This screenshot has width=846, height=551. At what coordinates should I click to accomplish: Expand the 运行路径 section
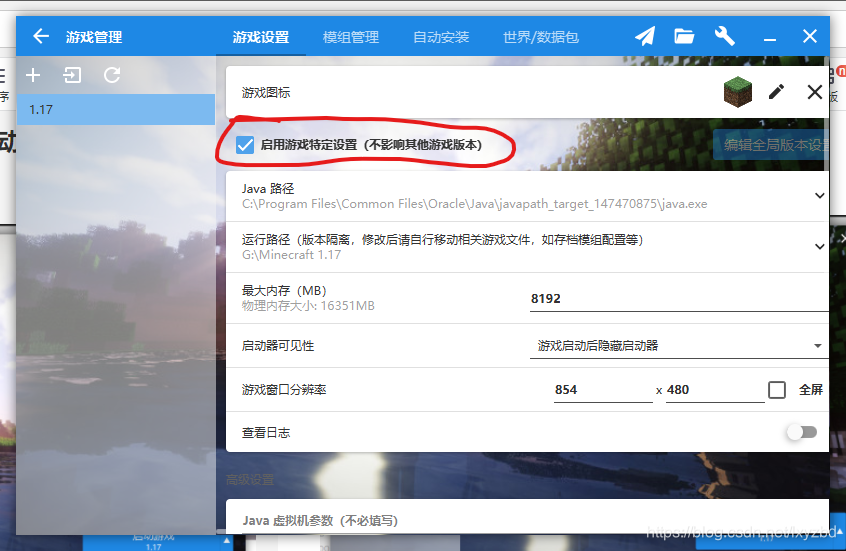pyautogui.click(x=527, y=247)
